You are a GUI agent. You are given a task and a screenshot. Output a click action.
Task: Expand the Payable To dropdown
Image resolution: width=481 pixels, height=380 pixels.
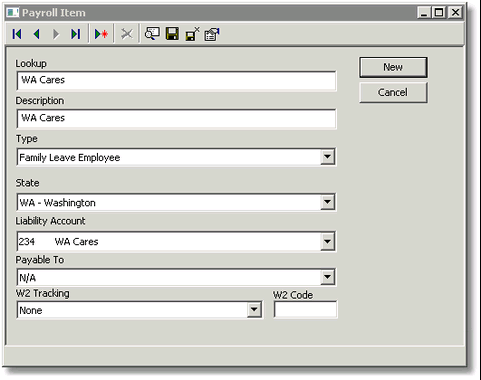coord(327,277)
